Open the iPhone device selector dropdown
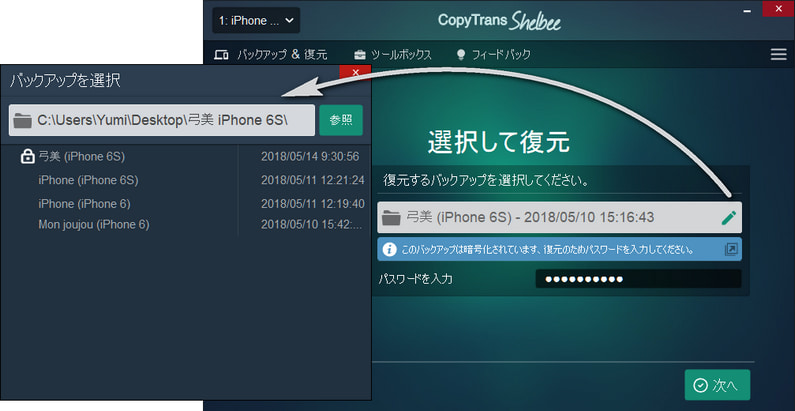Image resolution: width=795 pixels, height=411 pixels. pyautogui.click(x=256, y=20)
